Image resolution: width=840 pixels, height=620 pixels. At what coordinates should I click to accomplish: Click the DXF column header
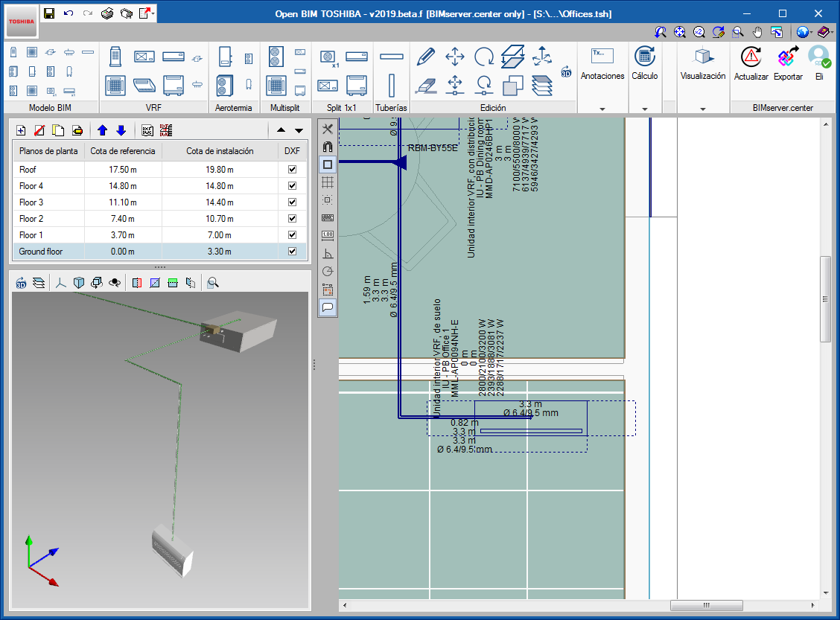click(x=292, y=151)
